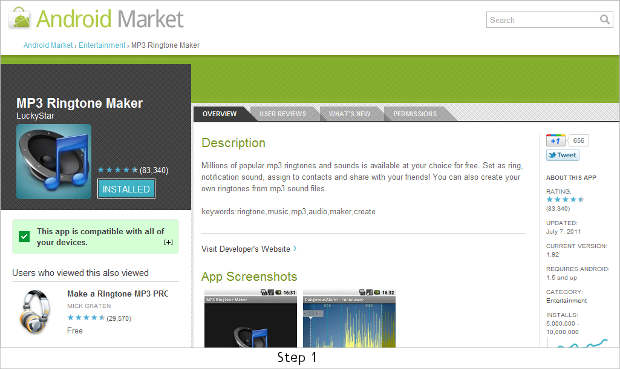This screenshot has width=620, height=369.
Task: Click the Android Market bag logo icon
Action: 20,18
